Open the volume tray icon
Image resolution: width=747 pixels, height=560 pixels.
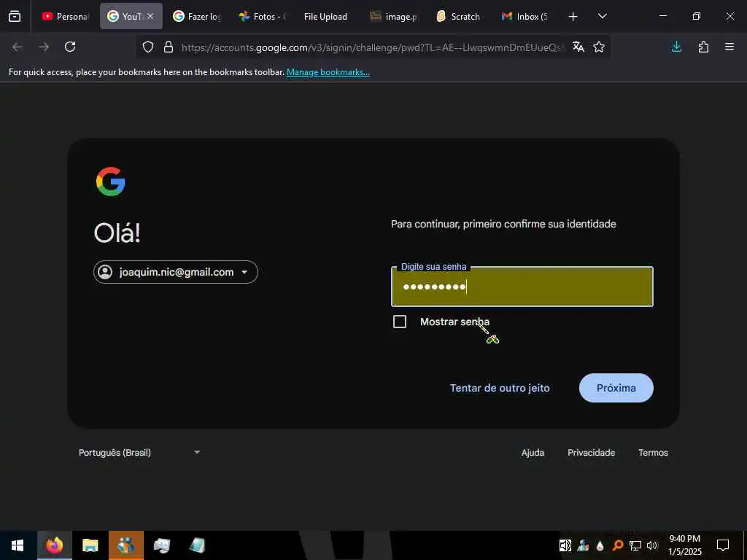point(652,545)
